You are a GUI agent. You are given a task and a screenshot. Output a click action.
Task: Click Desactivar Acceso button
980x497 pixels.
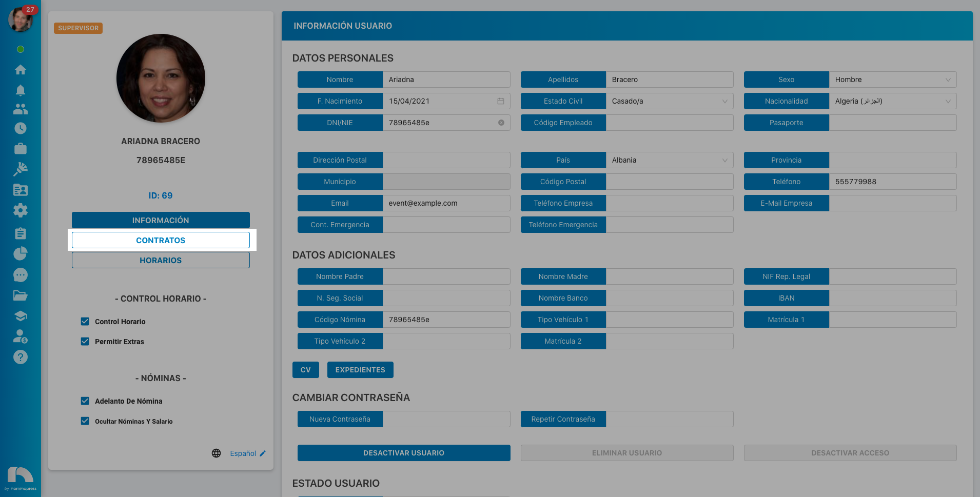[850, 453]
